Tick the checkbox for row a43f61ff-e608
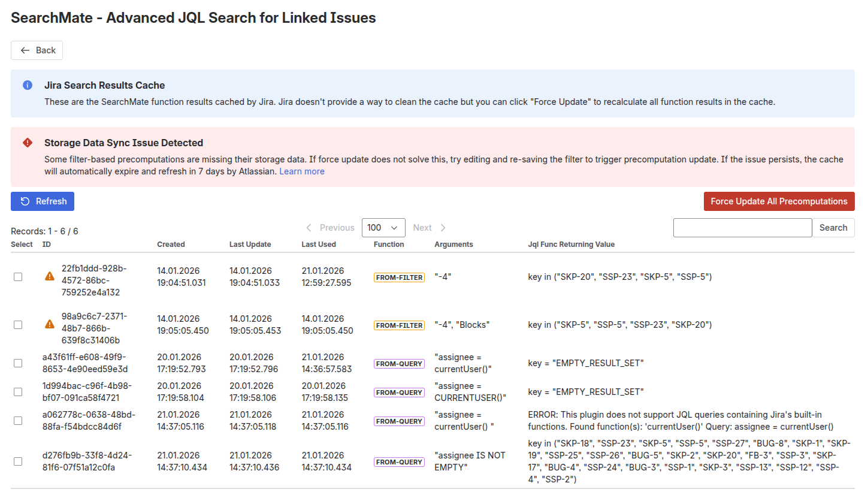Viewport: 868px width, 501px height. point(18,363)
